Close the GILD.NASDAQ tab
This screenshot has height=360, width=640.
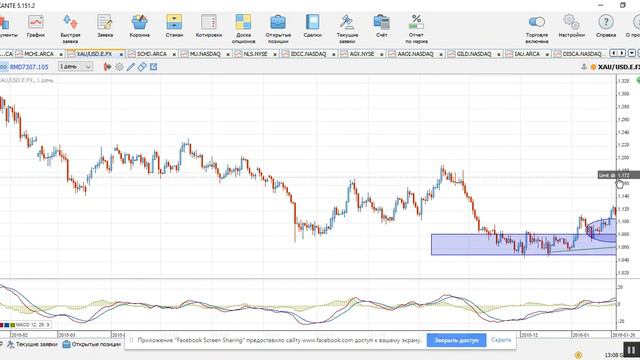pyautogui.click(x=499, y=54)
